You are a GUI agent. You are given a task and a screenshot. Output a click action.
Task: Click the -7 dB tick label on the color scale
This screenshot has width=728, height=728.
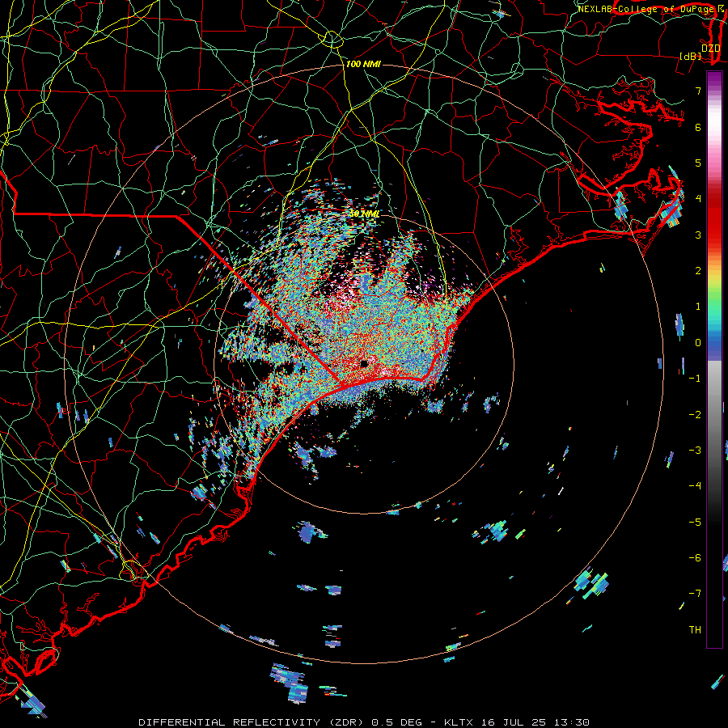pos(695,594)
